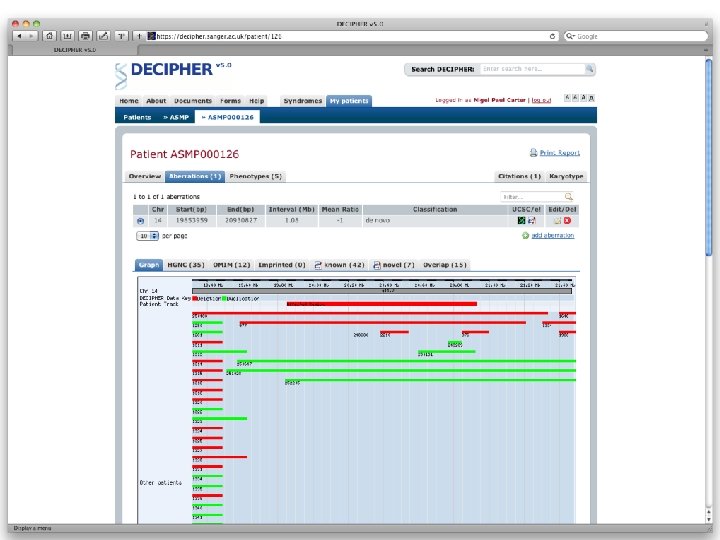
Task: Open the Forms menu item
Action: point(230,101)
